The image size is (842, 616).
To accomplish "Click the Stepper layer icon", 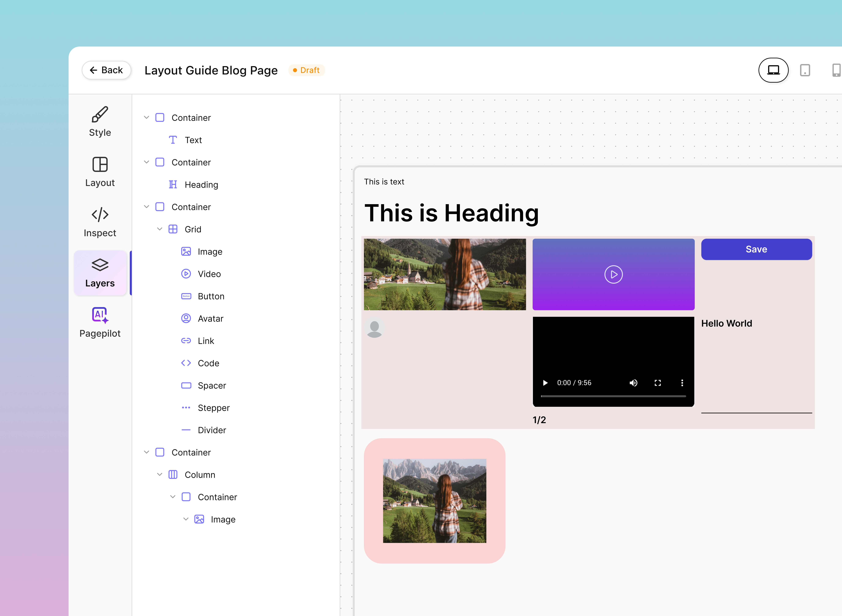I will point(186,408).
